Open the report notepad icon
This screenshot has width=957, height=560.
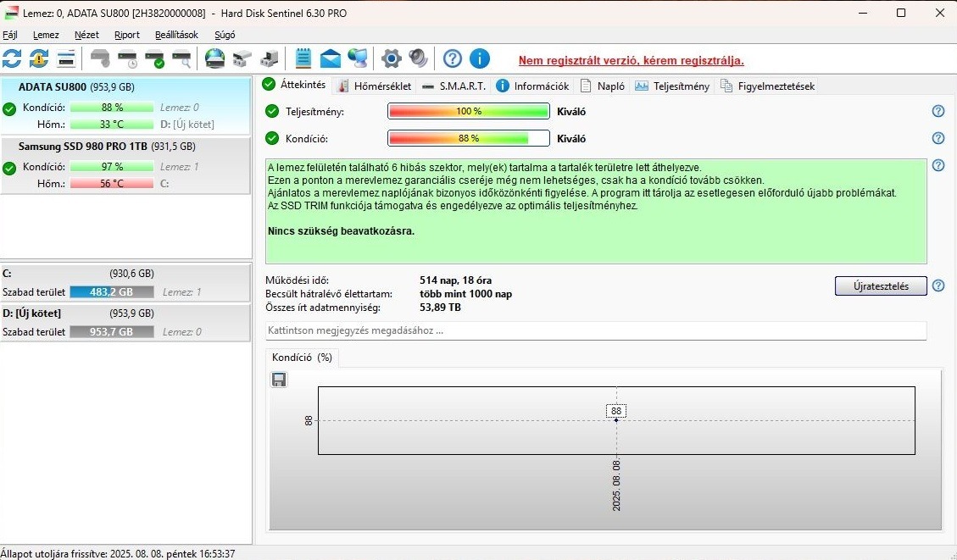303,58
